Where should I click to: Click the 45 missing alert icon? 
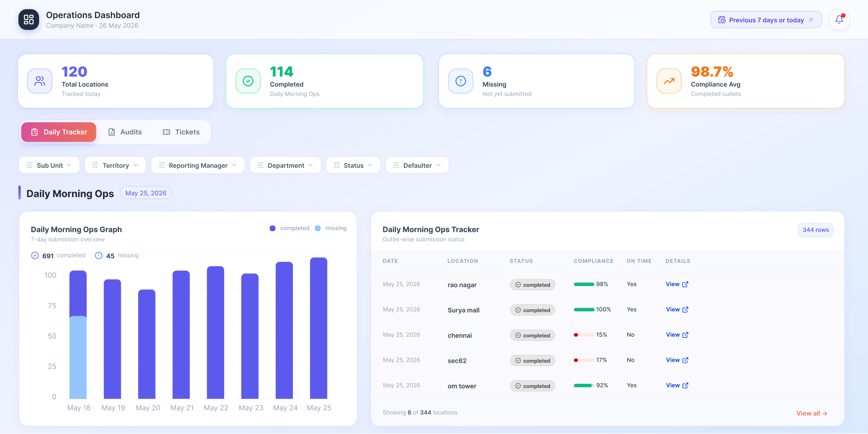click(99, 256)
